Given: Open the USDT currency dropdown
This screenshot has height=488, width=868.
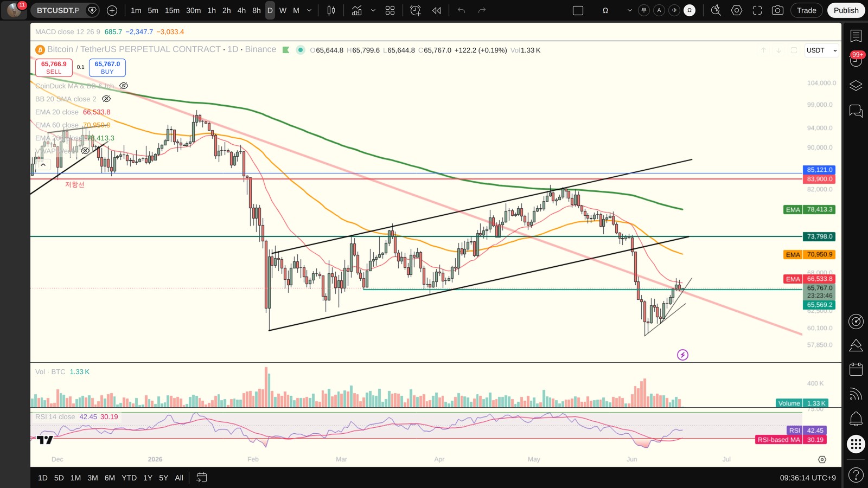Looking at the screenshot, I should coord(822,50).
